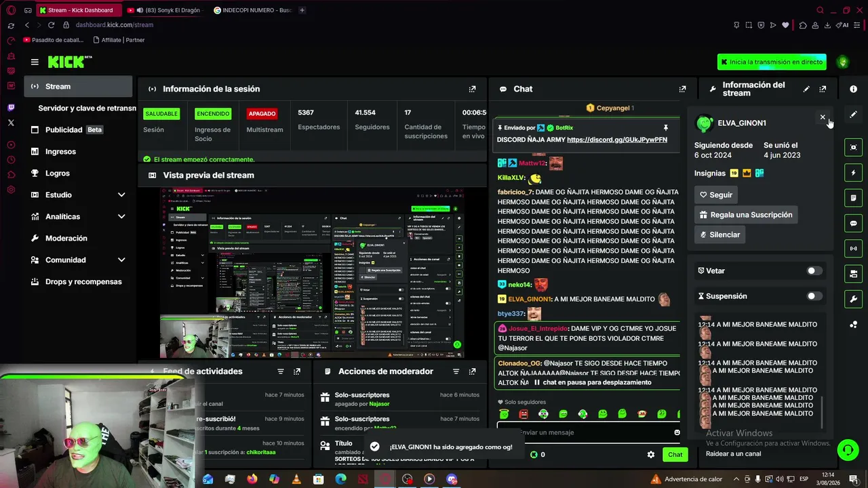Open the Windows notification center
The height and width of the screenshot is (488, 868).
(x=853, y=479)
